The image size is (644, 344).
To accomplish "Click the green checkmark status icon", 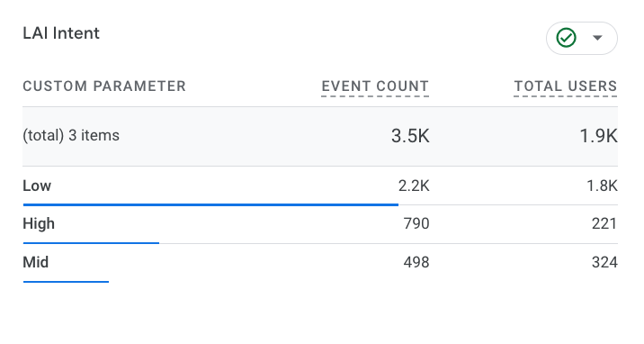I will pyautogui.click(x=566, y=38).
